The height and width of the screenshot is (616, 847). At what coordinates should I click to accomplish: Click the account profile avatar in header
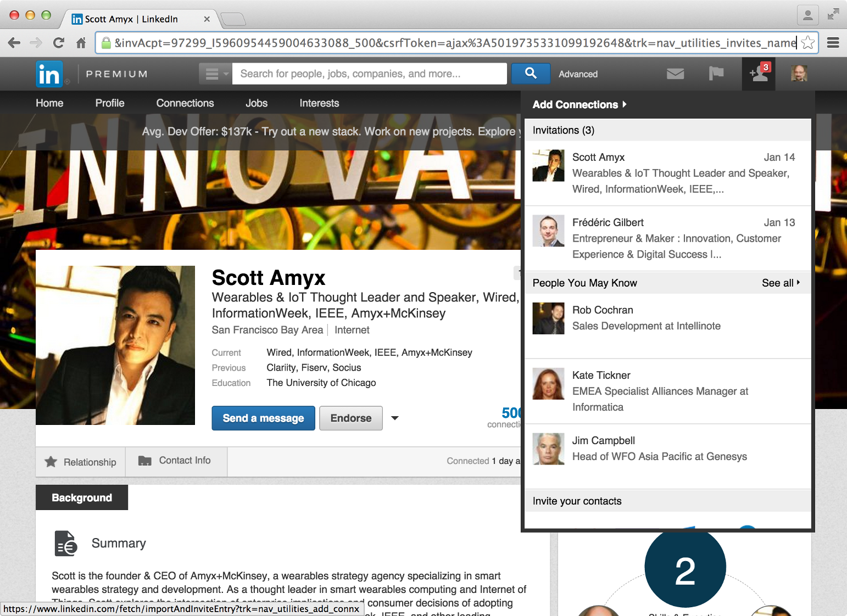799,74
